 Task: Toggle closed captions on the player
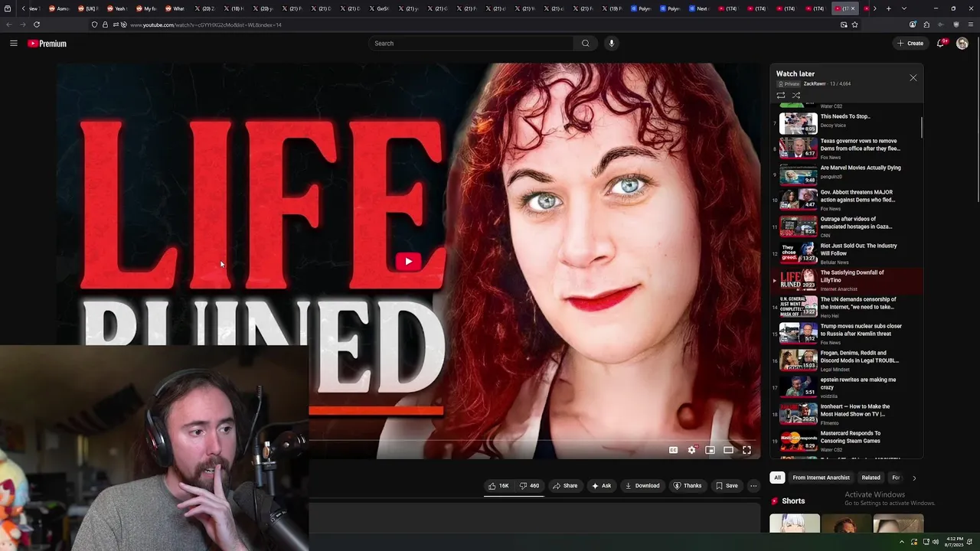pos(673,450)
